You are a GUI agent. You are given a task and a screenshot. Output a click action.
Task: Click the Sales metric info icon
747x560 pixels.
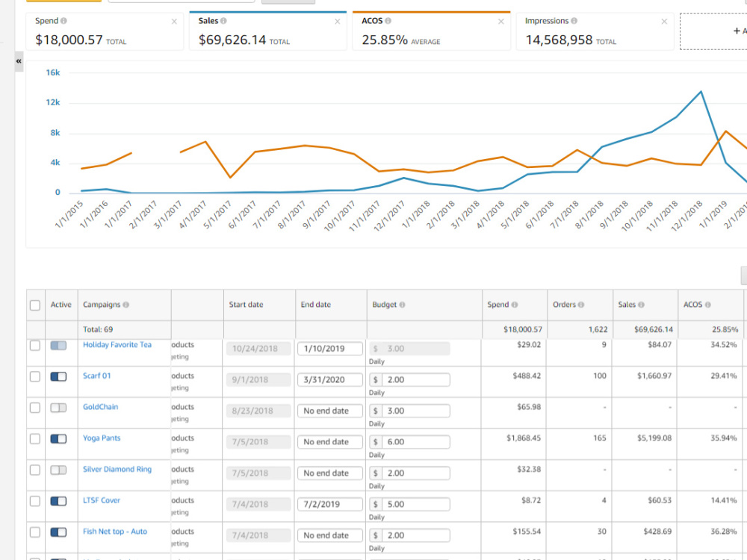point(223,21)
